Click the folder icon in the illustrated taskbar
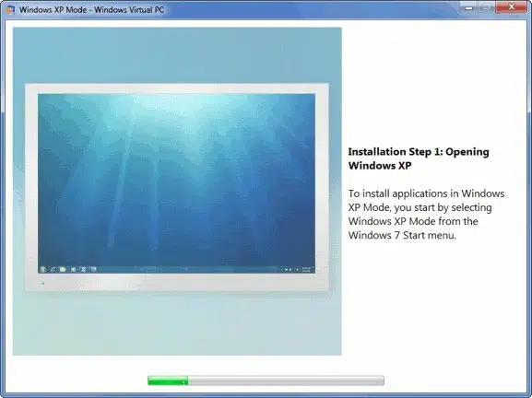This screenshot has height=398, width=532. (63, 270)
